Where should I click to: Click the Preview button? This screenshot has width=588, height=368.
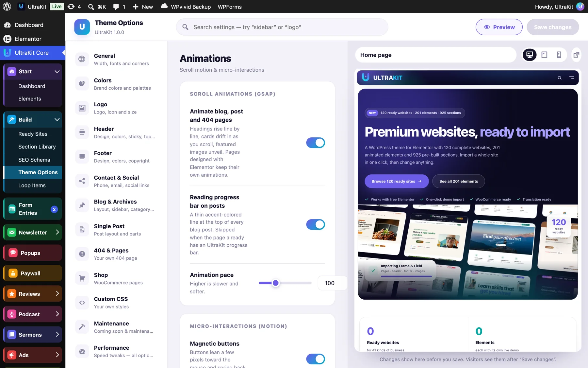tap(499, 27)
